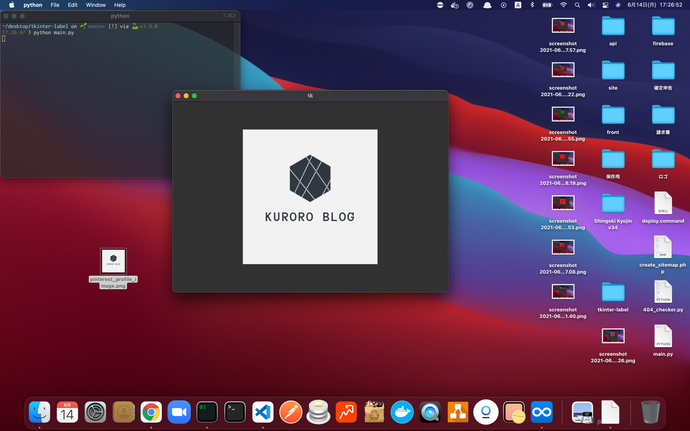The width and height of the screenshot is (690, 431).
Task: Open QuickTime Player from the Dock
Action: (x=430, y=413)
